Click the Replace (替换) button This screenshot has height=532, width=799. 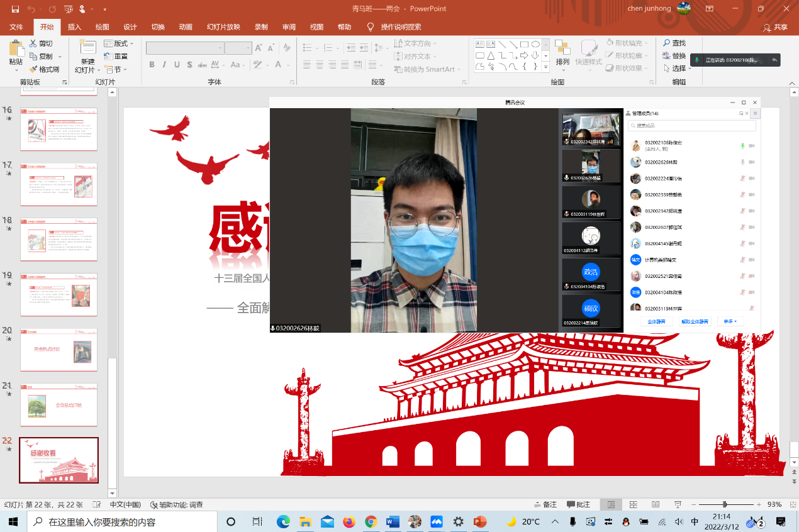click(x=674, y=55)
